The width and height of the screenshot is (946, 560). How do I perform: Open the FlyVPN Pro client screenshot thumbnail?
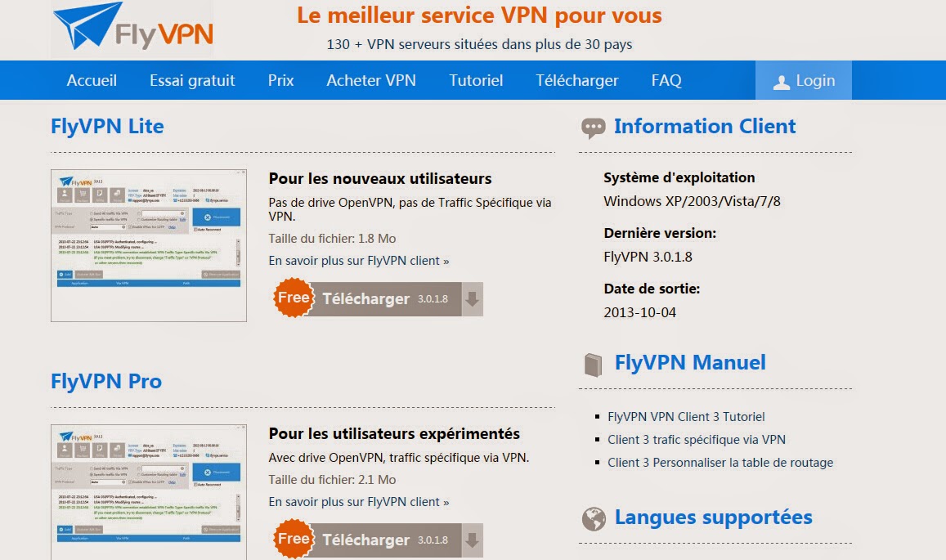(x=149, y=492)
